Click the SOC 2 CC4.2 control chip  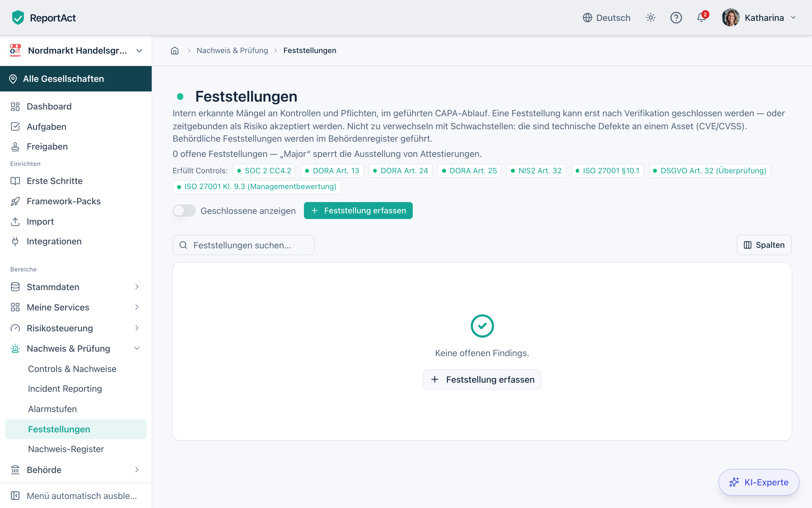pos(264,171)
